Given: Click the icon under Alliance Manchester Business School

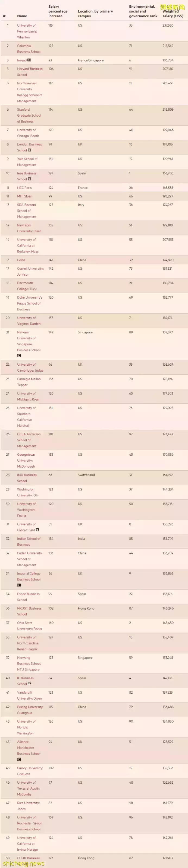Looking at the screenshot, I should [x=19, y=759].
